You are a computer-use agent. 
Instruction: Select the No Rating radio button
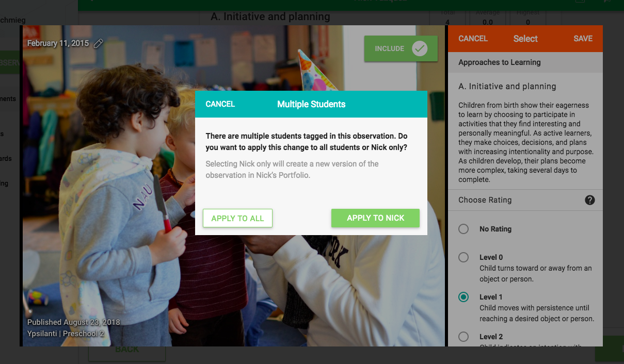pos(463,229)
